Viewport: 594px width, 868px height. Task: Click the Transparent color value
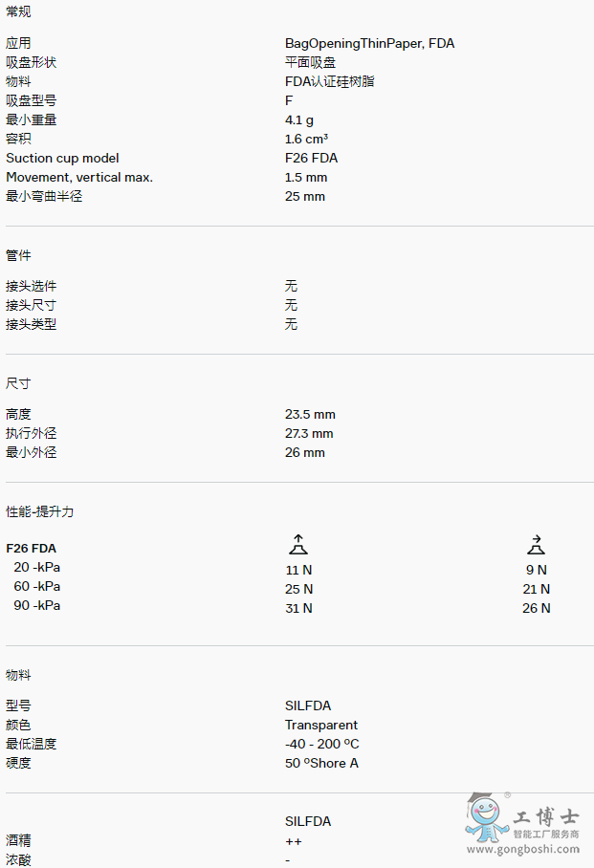tap(321, 725)
